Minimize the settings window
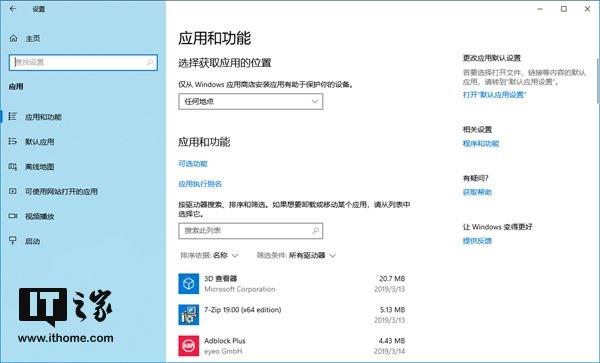This screenshot has width=600, height=363. (x=540, y=9)
